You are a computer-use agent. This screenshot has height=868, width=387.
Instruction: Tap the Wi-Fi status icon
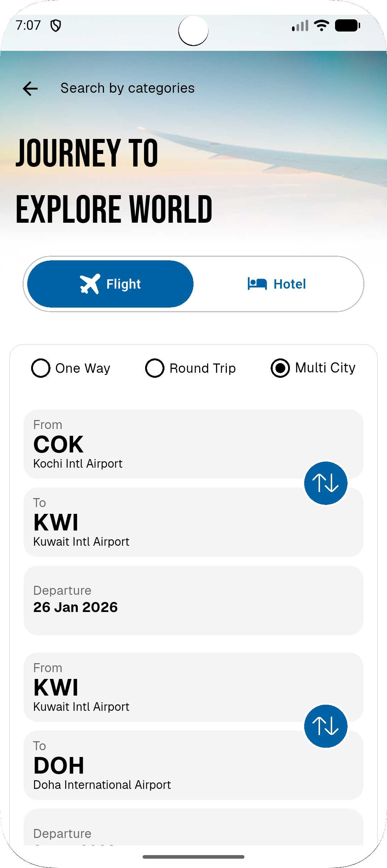tap(321, 25)
